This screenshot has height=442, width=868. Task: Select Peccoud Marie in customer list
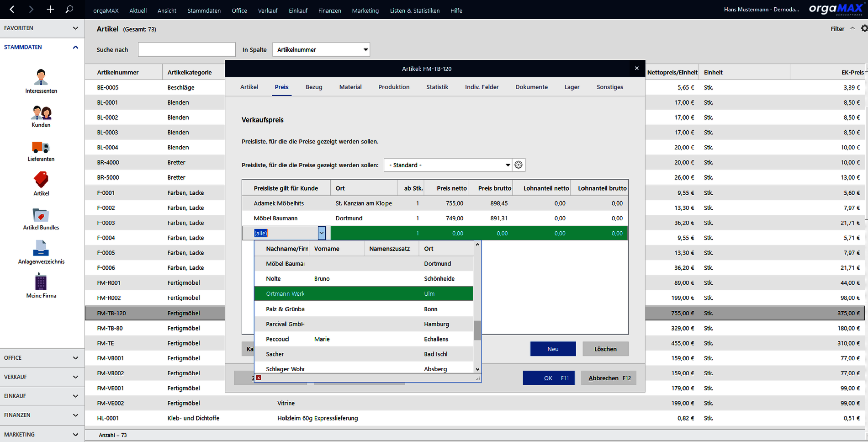[364, 339]
